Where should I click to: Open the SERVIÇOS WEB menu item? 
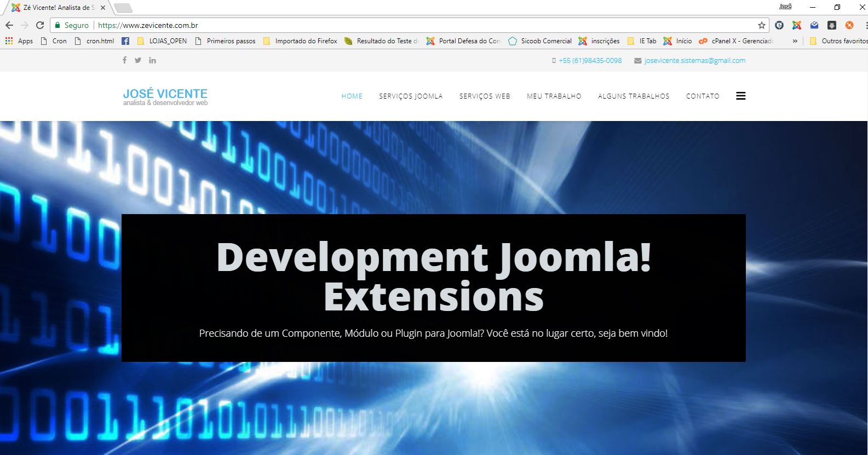(485, 96)
